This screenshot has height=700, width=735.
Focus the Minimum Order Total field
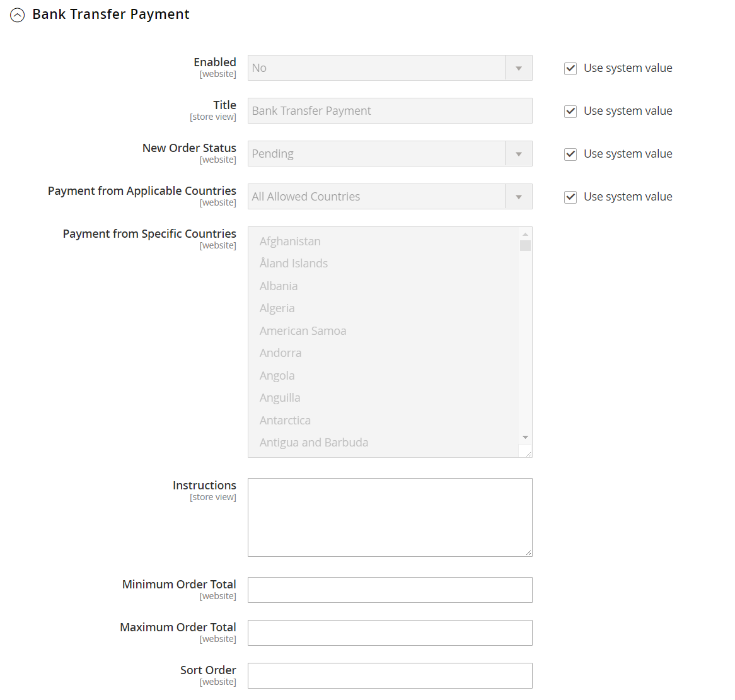[390, 590]
